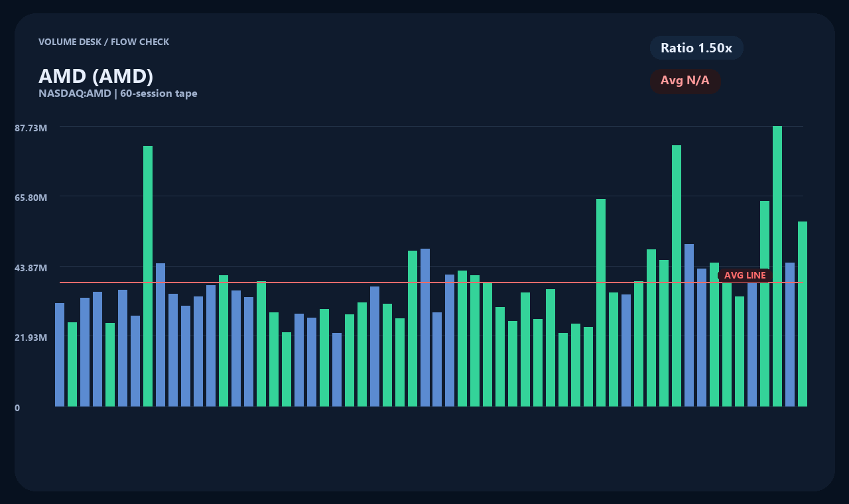
Task: Click the Avg N/A badge
Action: tap(685, 81)
